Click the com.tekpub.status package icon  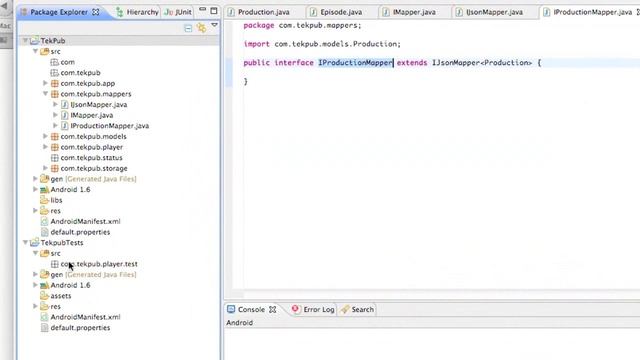[54, 158]
